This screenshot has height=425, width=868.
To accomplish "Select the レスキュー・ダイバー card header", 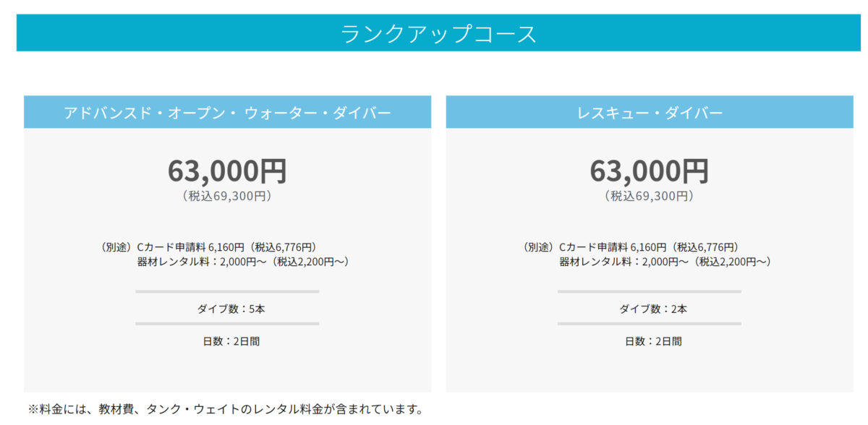I will pos(650,113).
